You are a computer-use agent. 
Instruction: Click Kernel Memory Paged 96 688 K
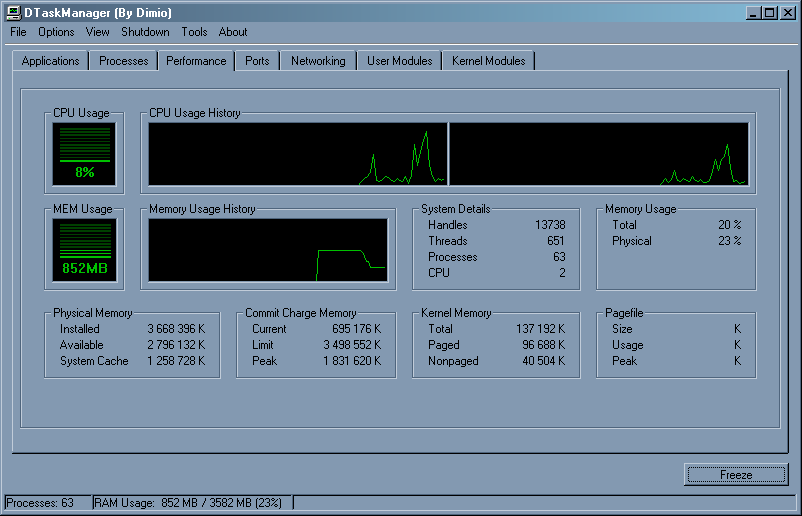coord(543,345)
